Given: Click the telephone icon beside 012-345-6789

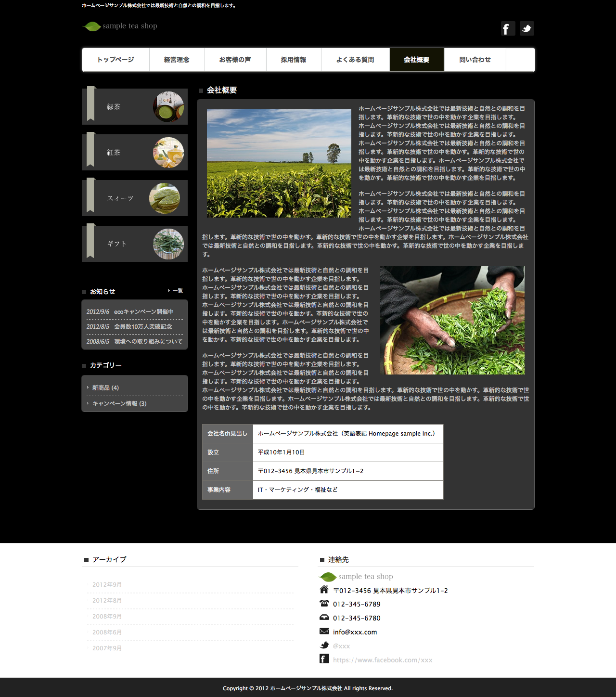Looking at the screenshot, I should coord(324,604).
